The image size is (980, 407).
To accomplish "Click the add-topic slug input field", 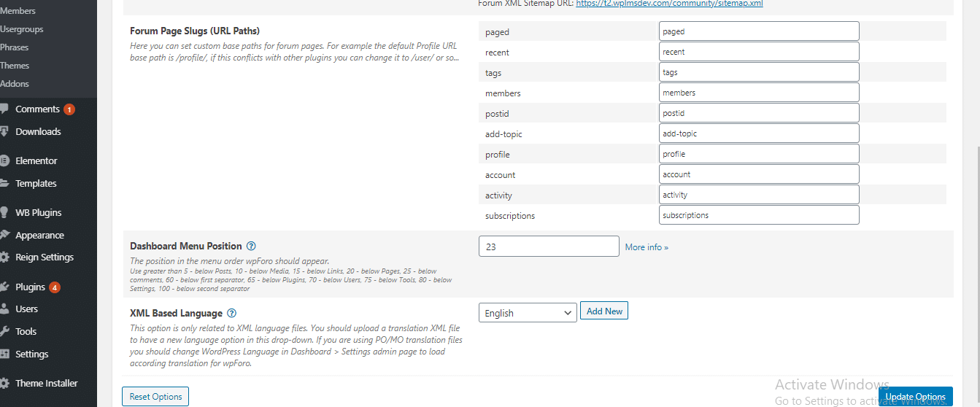I will 759,133.
